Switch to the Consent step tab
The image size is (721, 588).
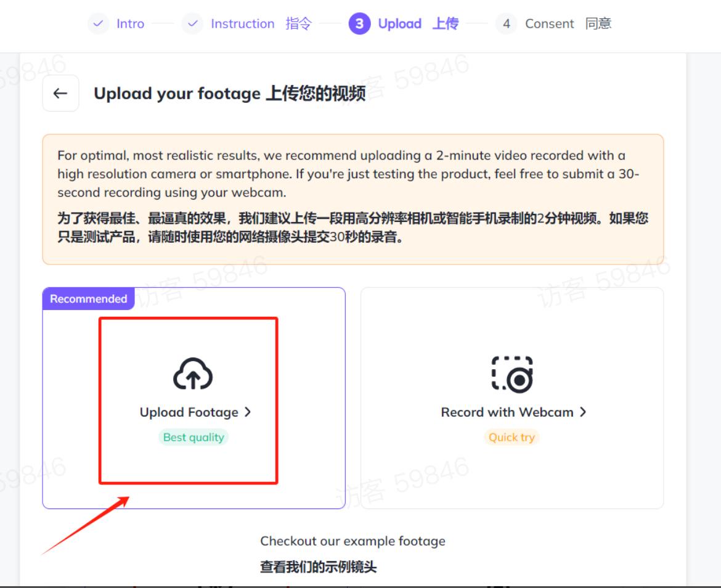[x=543, y=23]
